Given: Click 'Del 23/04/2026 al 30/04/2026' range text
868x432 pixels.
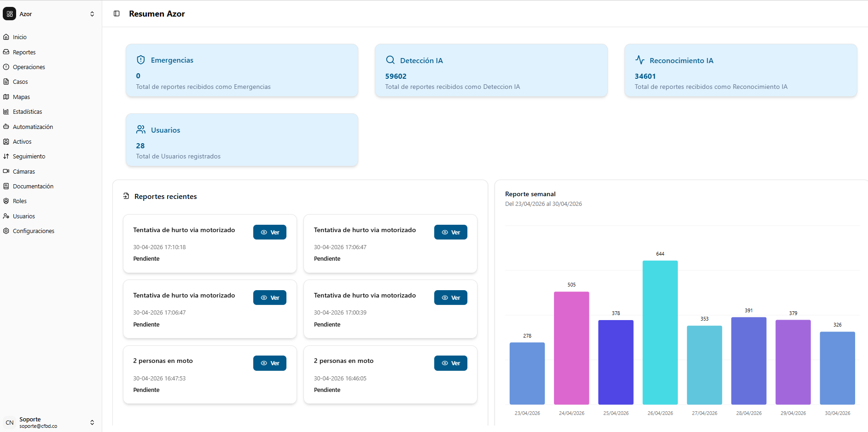Looking at the screenshot, I should point(543,204).
